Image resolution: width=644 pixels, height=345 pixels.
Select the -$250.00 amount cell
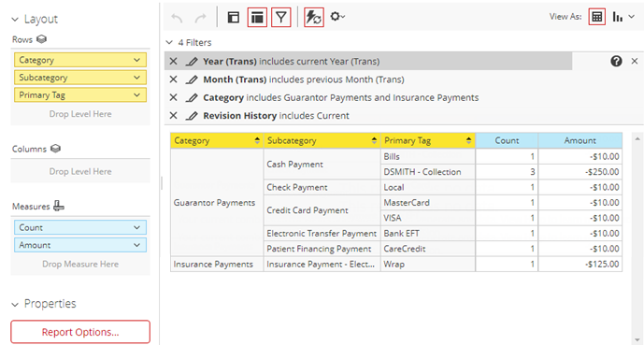pyautogui.click(x=580, y=172)
